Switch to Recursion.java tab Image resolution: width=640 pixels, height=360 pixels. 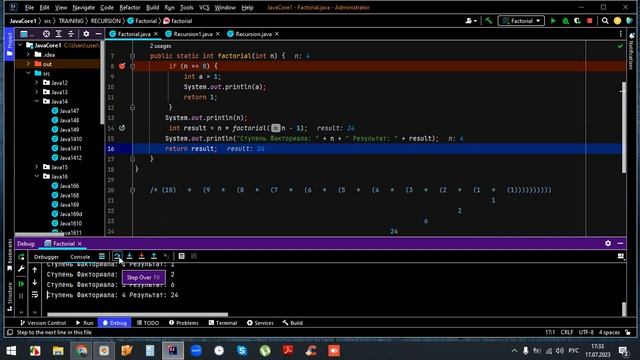[x=253, y=34]
